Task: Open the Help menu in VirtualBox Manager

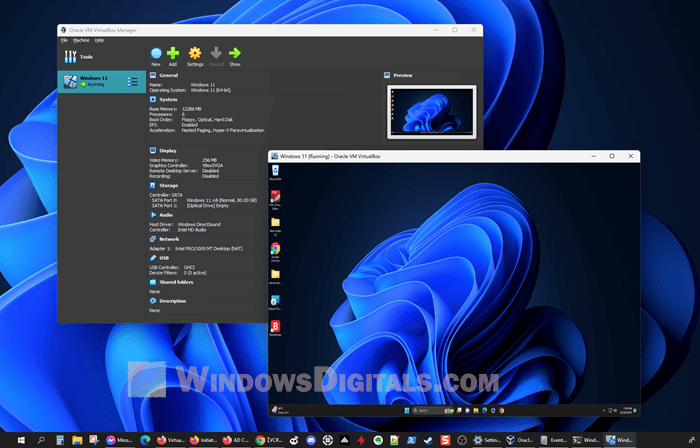Action: [x=99, y=40]
